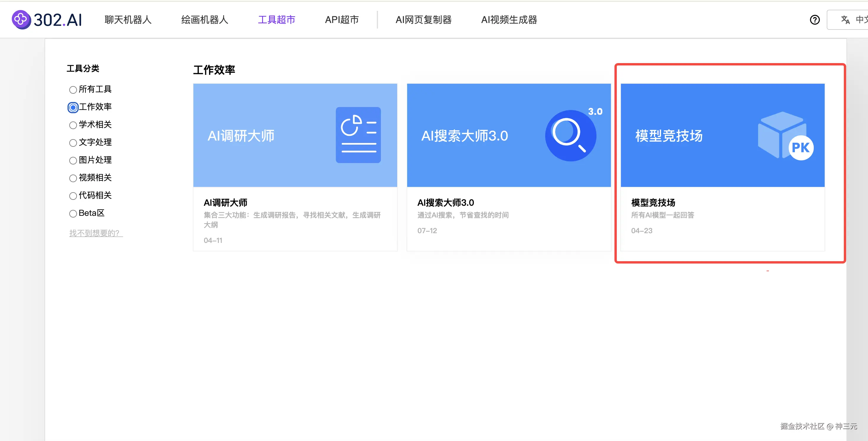Pick the Beta区 radio option
This screenshot has height=441, width=868.
click(73, 214)
